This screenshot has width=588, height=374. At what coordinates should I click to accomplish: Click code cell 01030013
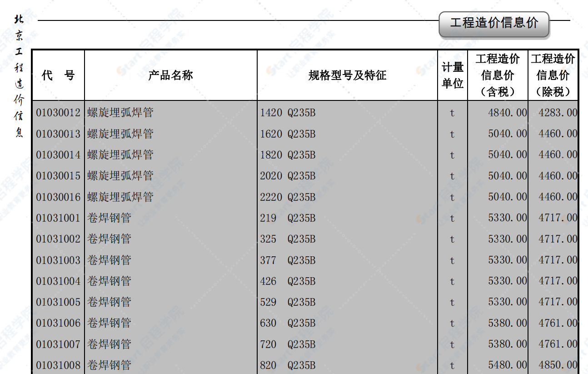(x=58, y=134)
